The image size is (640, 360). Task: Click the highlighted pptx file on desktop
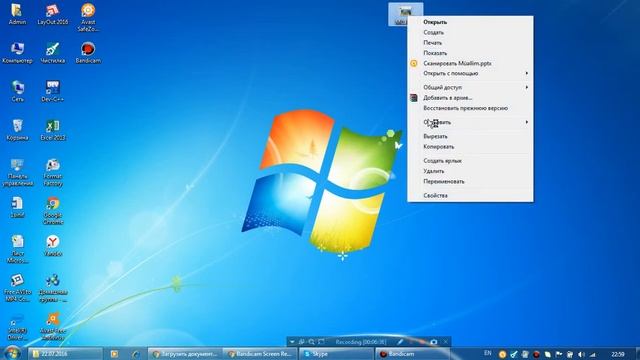pyautogui.click(x=405, y=14)
